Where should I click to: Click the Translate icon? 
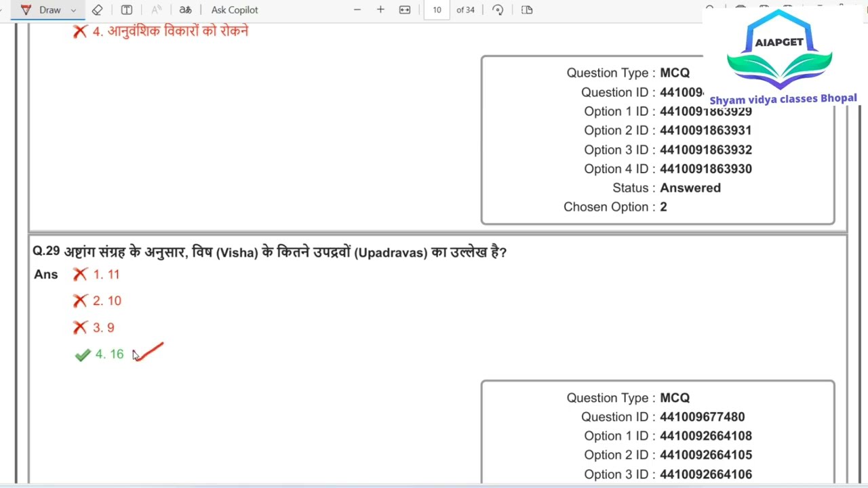tap(185, 9)
